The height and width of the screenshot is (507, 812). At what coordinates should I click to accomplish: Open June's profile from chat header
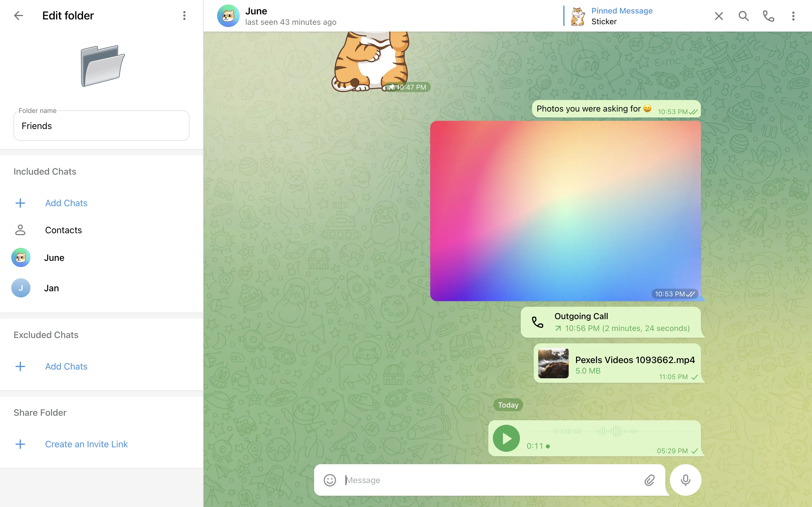[x=256, y=16]
